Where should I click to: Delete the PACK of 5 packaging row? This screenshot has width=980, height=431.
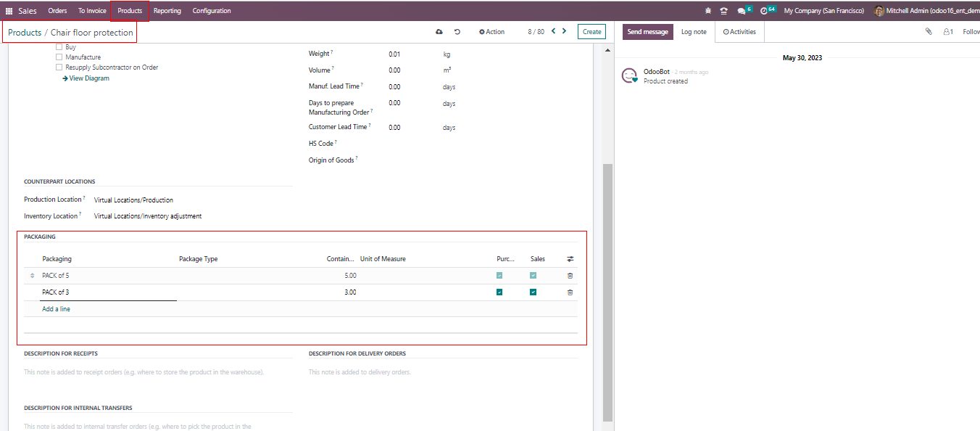click(570, 276)
